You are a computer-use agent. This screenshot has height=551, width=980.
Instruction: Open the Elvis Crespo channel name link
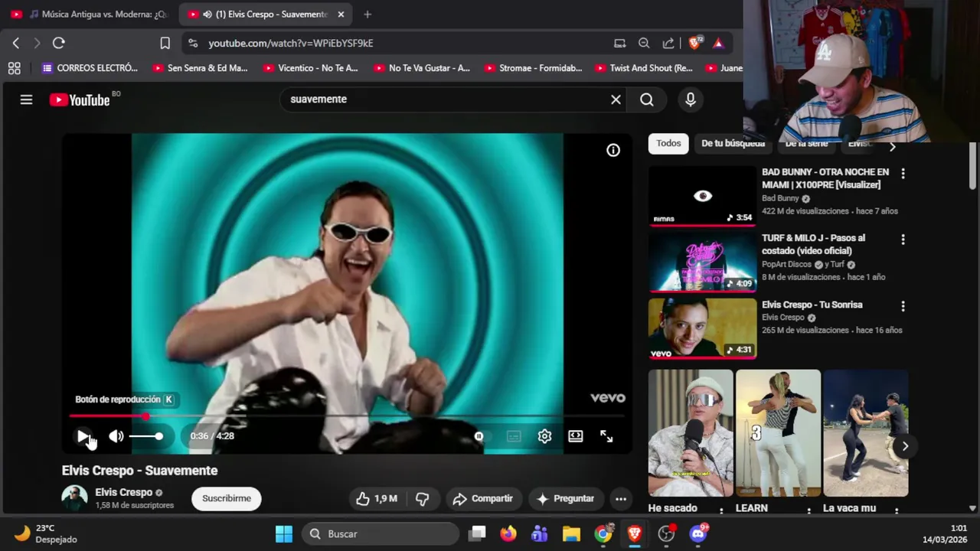click(123, 492)
